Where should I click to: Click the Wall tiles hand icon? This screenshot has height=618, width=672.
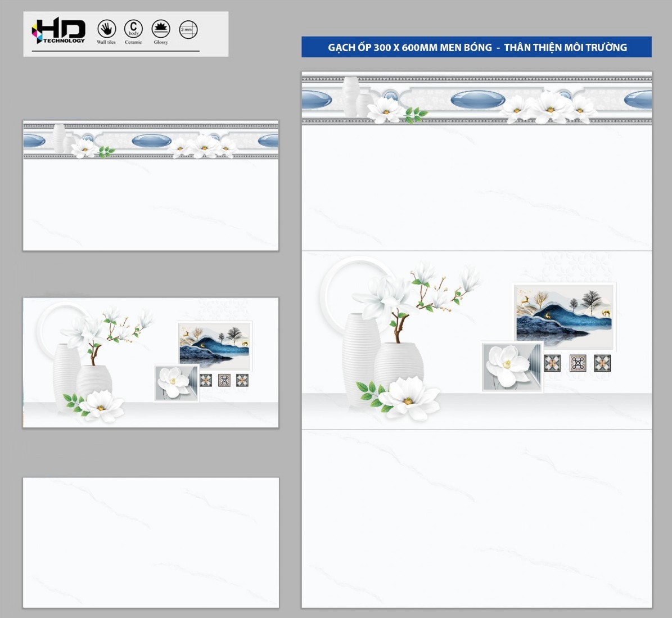[x=106, y=29]
